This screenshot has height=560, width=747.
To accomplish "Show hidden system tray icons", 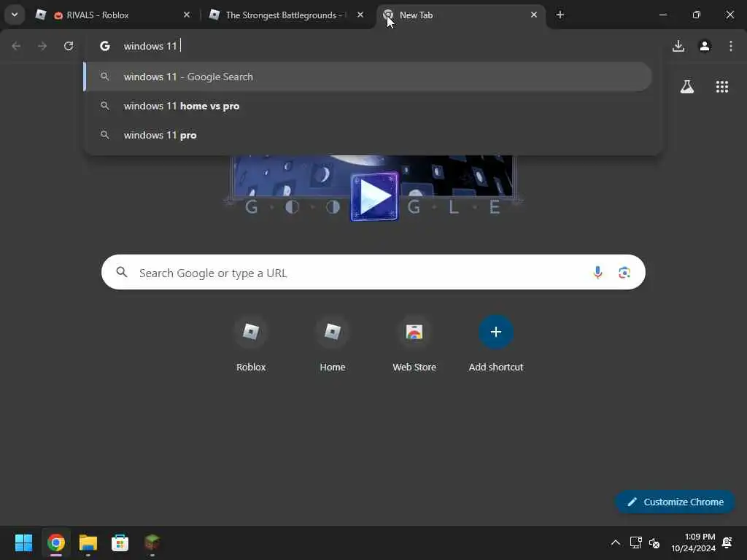I will tap(616, 542).
